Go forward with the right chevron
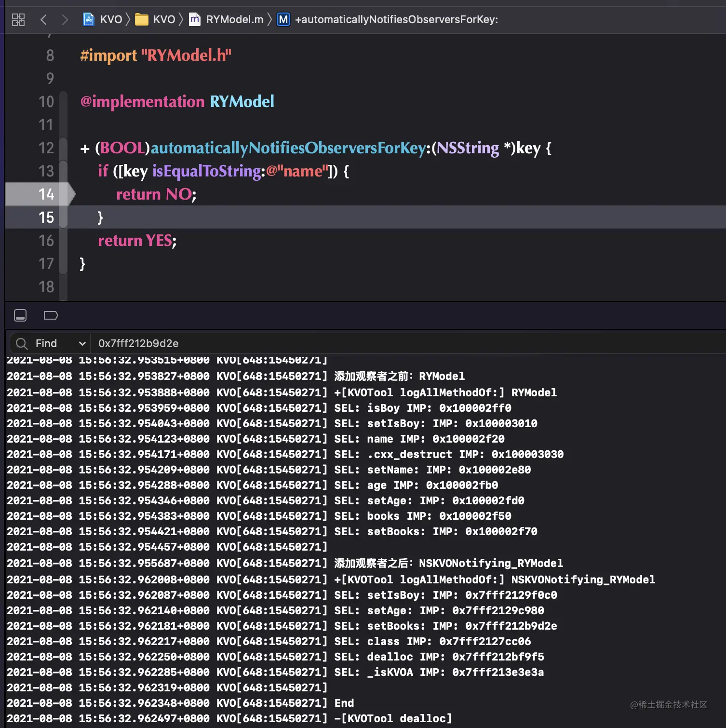This screenshot has width=726, height=728. (65, 20)
